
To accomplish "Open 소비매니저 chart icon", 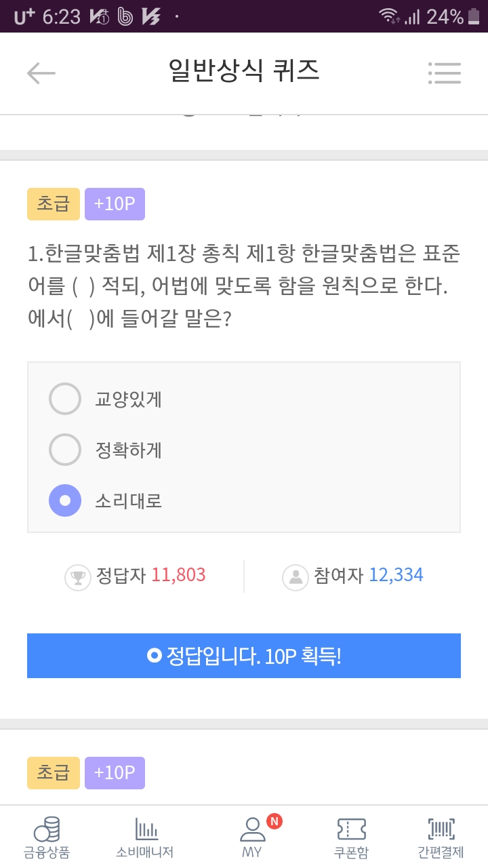I will tap(145, 830).
